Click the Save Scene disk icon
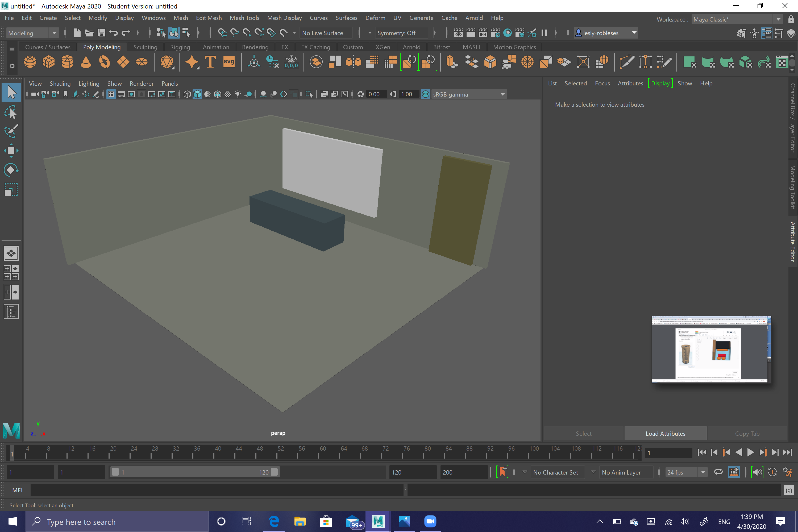Image resolution: width=798 pixels, height=532 pixels. tap(101, 33)
